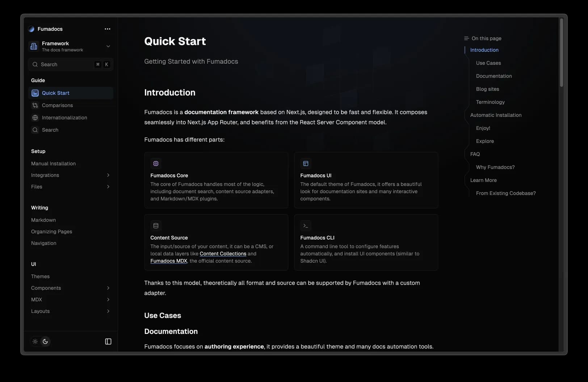Viewport: 588px width, 382px height.
Task: Open the Fumadocs Core card
Action: (x=216, y=180)
